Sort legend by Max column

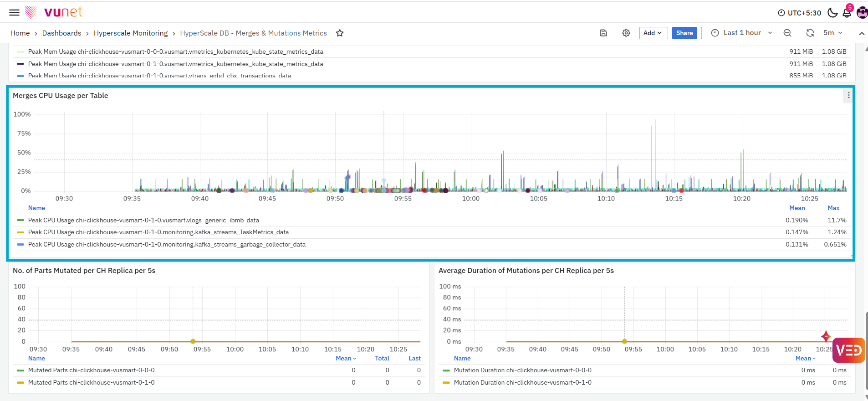point(833,208)
